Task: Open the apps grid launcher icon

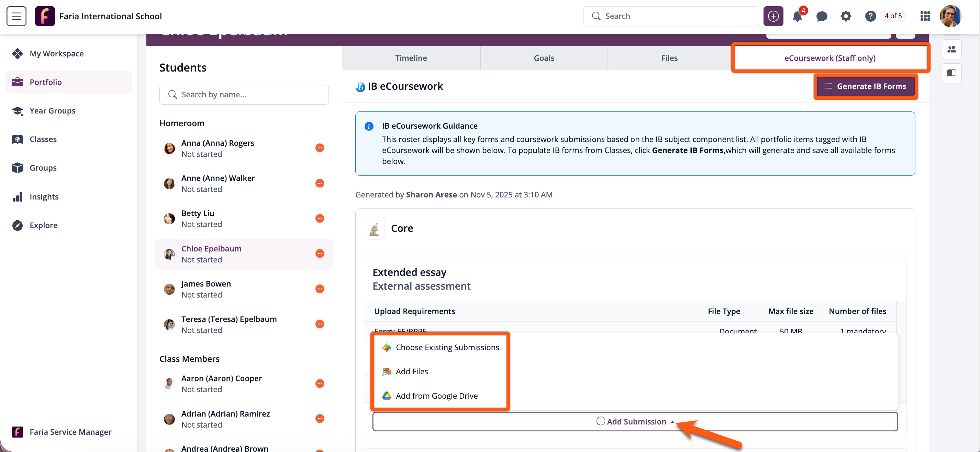Action: point(925,17)
